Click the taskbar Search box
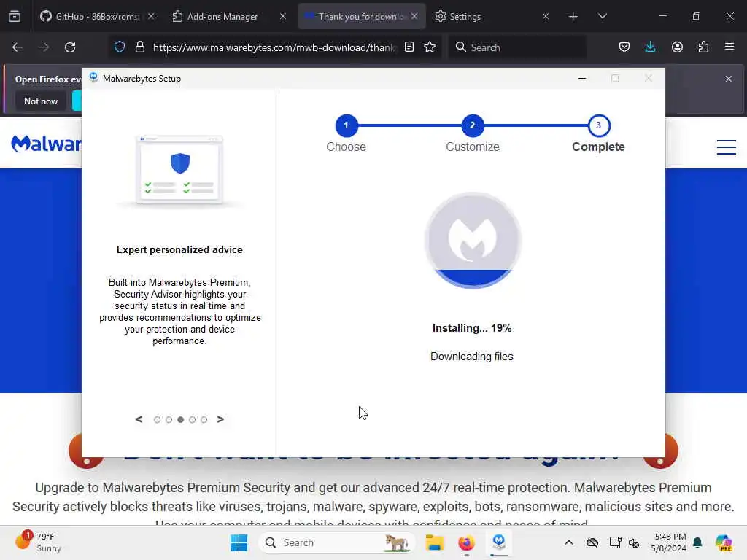This screenshot has height=560, width=747. point(337,542)
